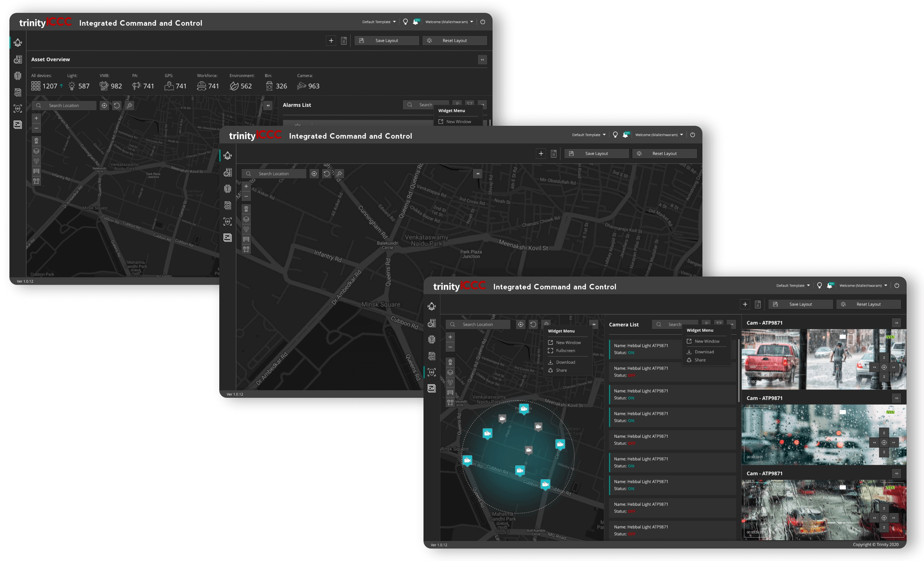
Task: Click the add widget plus icon in front window
Action: pos(745,304)
